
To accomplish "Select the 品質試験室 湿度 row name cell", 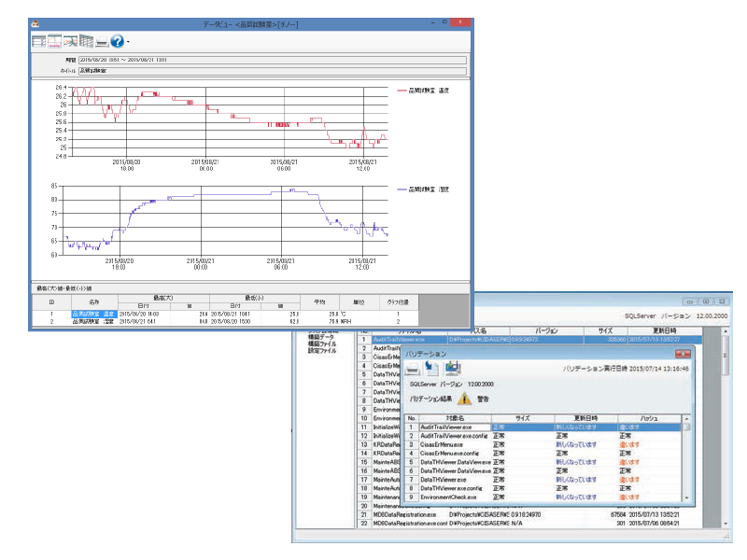I will pos(94,321).
